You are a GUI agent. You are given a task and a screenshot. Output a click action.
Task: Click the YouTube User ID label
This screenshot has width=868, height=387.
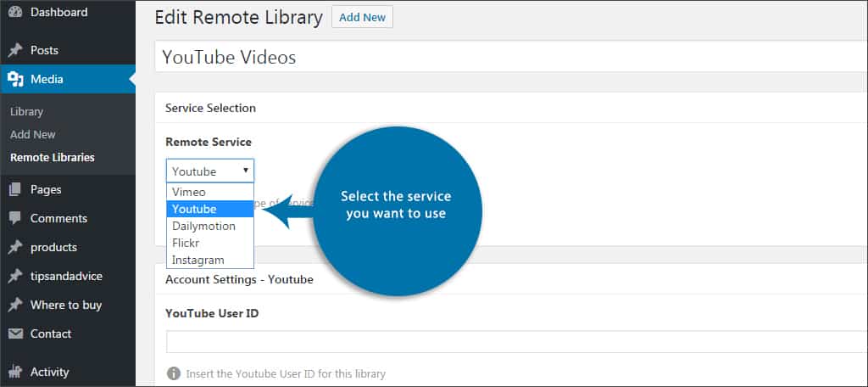click(212, 314)
